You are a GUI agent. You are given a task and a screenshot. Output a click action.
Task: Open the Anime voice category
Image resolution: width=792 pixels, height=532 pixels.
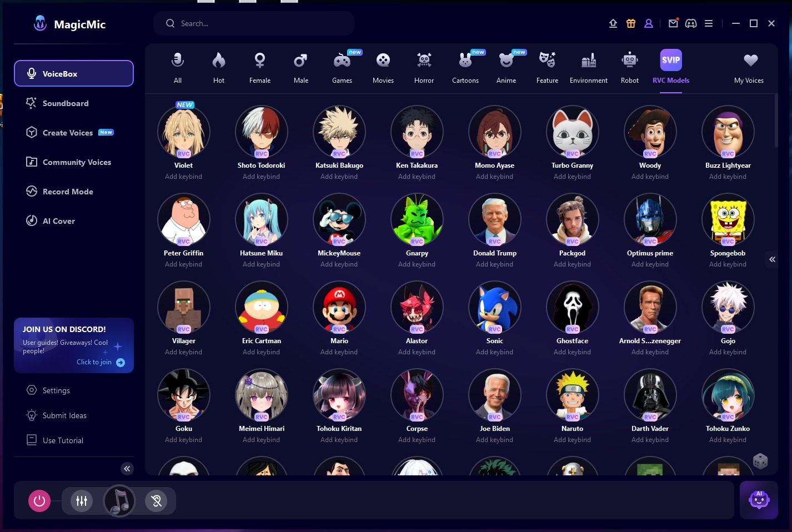coord(507,67)
